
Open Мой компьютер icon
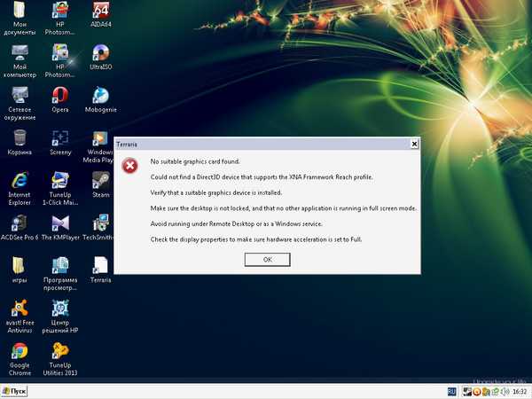[x=20, y=61]
